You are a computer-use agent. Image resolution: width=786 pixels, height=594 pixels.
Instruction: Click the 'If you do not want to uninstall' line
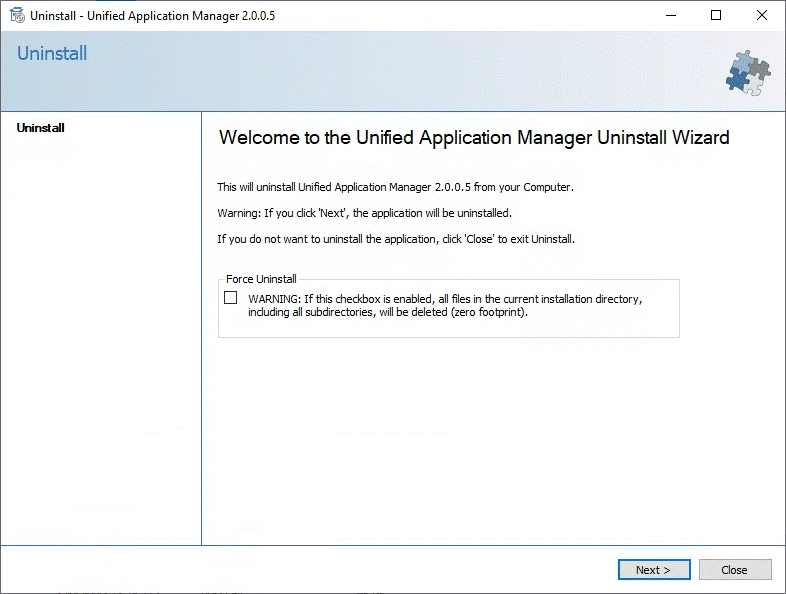coord(396,239)
